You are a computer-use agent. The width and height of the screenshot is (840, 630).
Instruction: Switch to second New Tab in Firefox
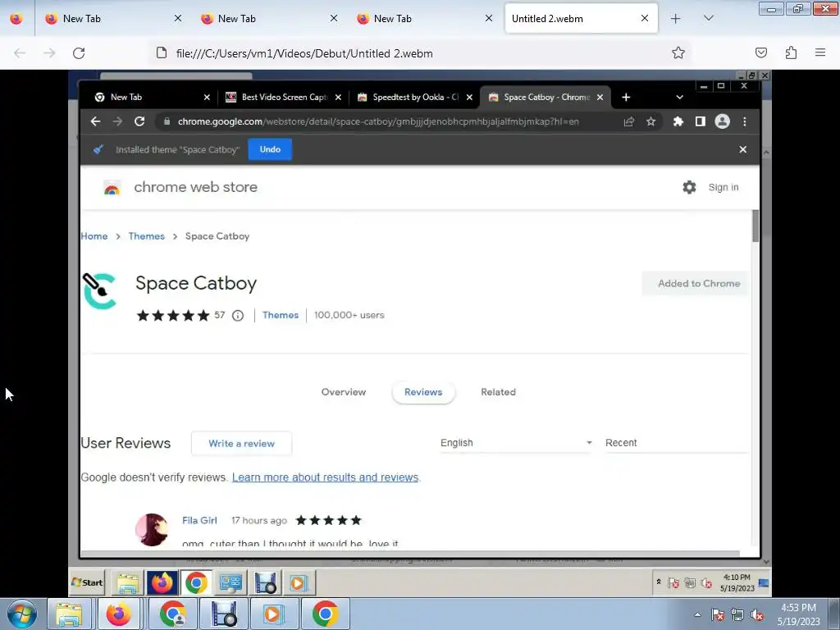coord(268,19)
